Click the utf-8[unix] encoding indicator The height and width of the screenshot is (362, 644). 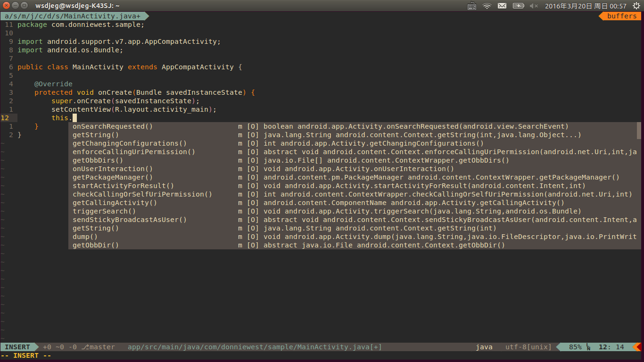point(528,347)
